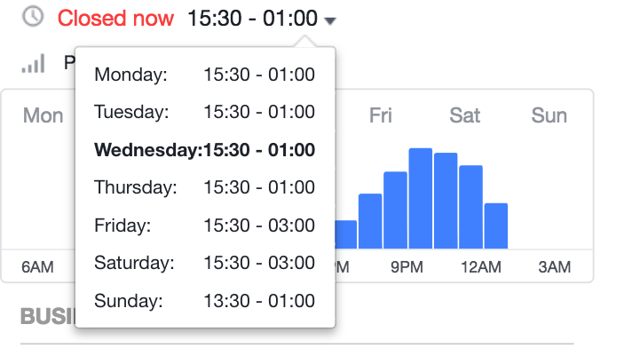640x364 pixels.
Task: Click the 12AM time axis label
Action: 481,267
